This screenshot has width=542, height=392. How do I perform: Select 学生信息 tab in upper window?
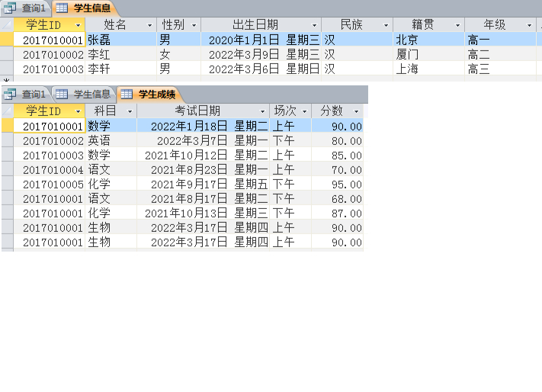[84, 8]
